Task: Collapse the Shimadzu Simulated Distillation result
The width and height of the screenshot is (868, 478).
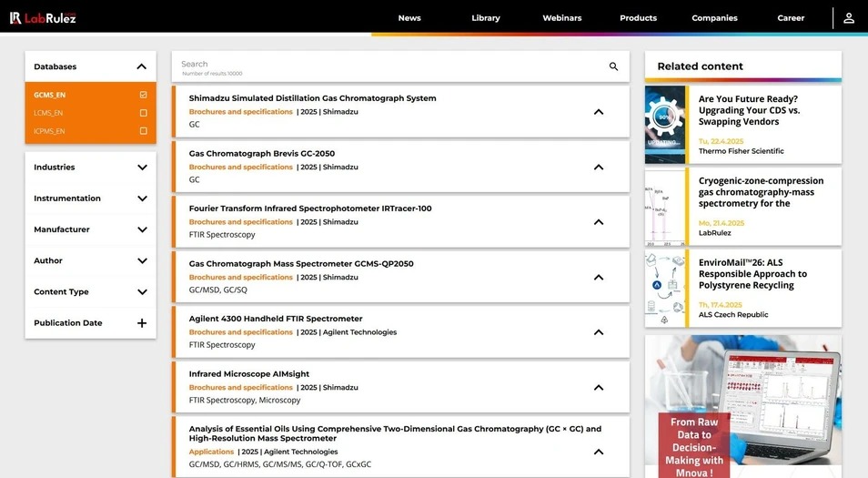Action: point(599,112)
